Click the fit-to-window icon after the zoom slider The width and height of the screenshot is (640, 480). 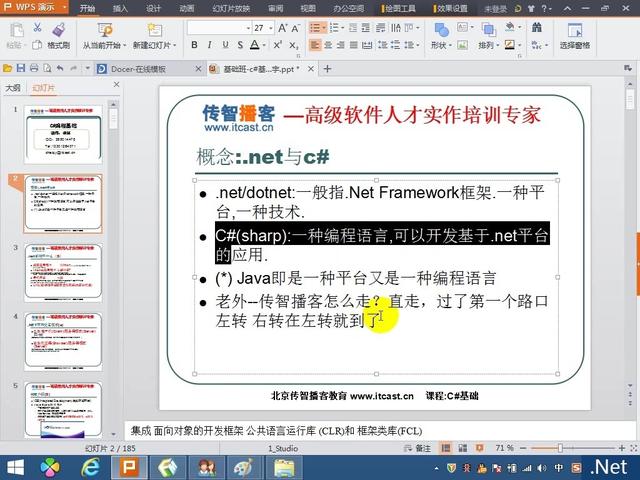(x=633, y=448)
